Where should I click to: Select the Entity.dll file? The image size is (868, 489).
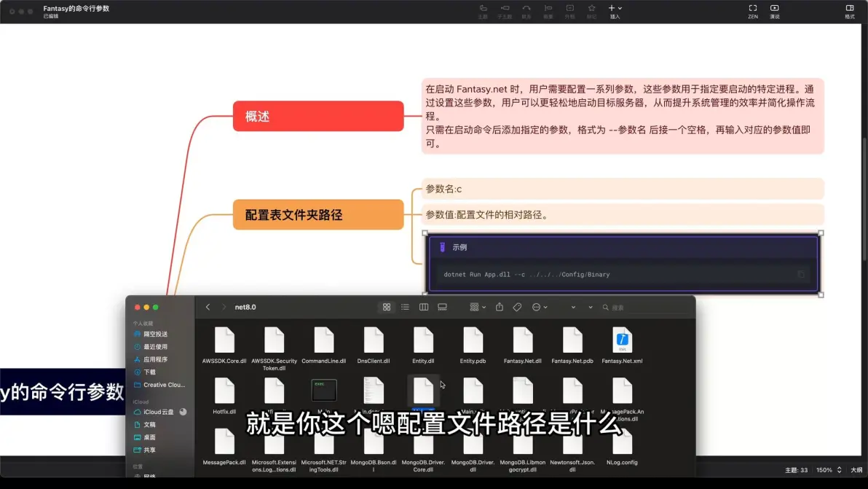point(423,345)
